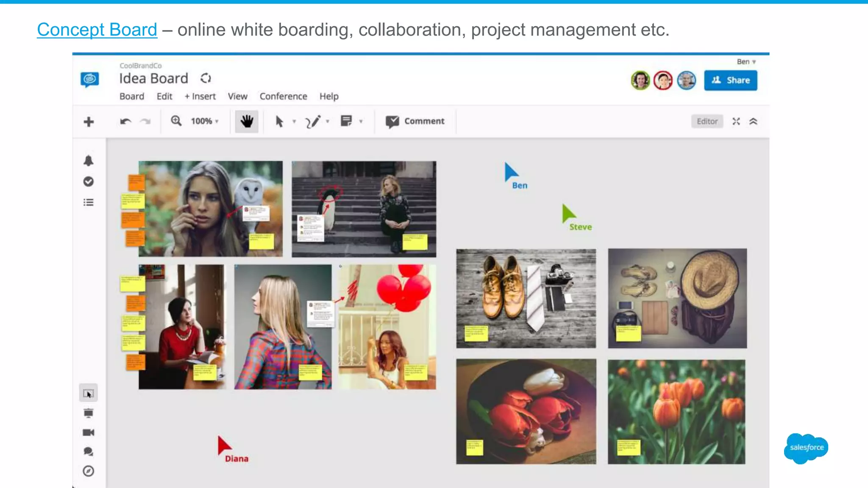Click the sync refresh icon beside Idea Board
Image resolution: width=868 pixels, height=488 pixels.
206,78
